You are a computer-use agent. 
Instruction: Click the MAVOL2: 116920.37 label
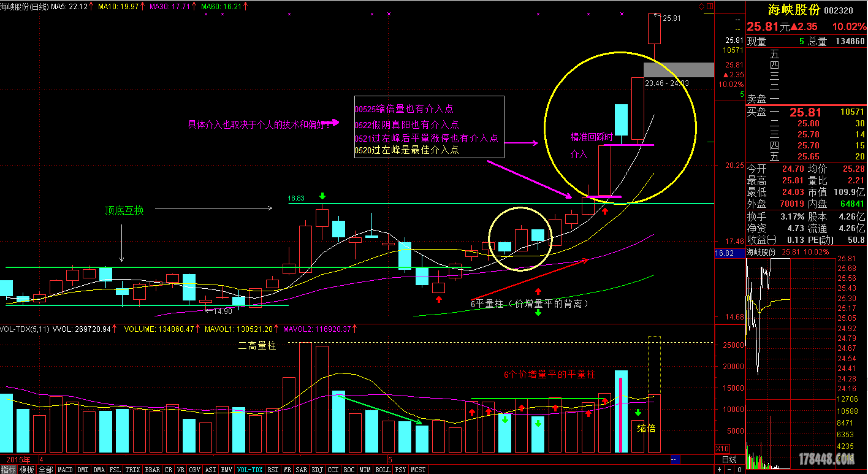[318, 329]
